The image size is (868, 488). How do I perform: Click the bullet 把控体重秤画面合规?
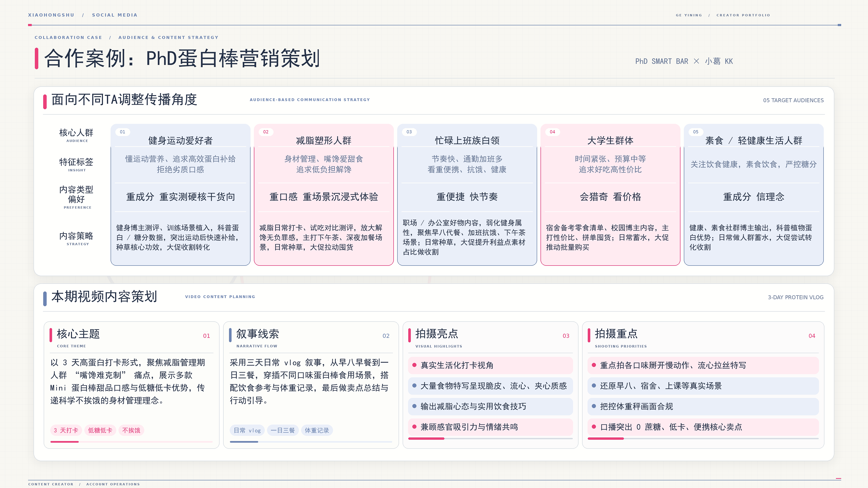click(x=703, y=407)
